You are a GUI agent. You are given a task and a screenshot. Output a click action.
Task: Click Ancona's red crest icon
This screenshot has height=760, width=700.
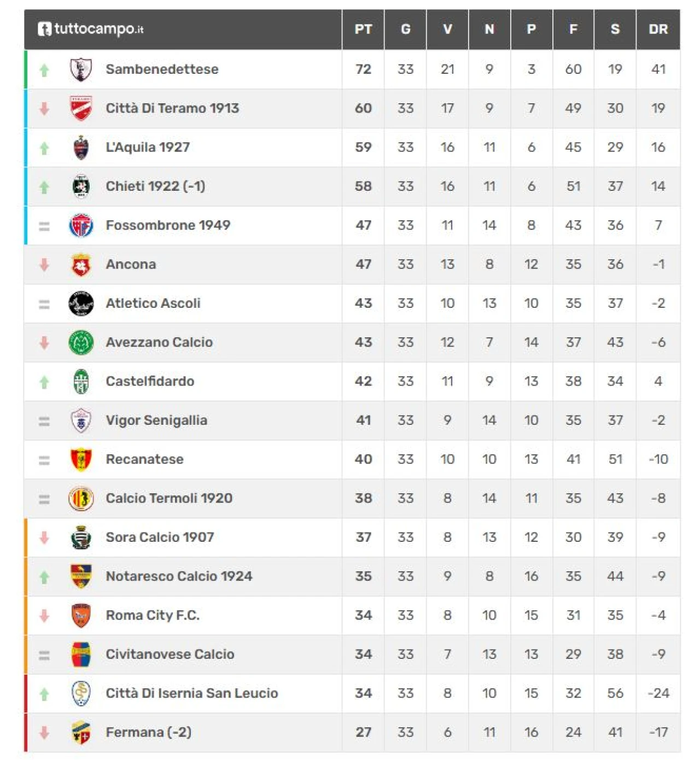(81, 265)
